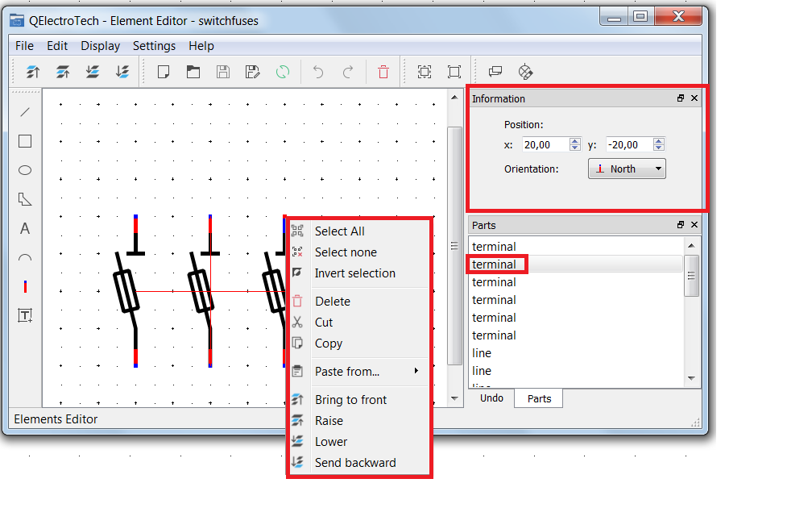Activate the Terminal tool with red-blue icon
Screen dimensions: 812x508
click(25, 287)
